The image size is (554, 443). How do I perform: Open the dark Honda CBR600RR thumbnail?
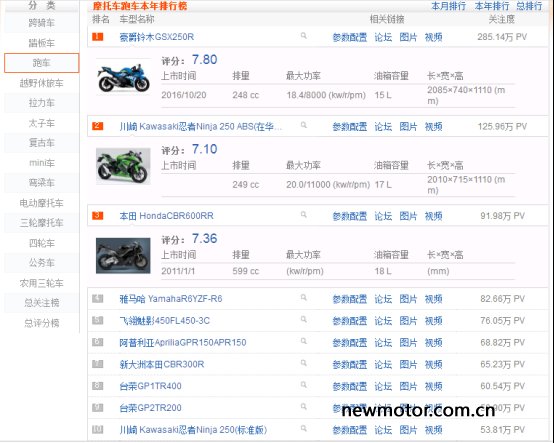[123, 255]
